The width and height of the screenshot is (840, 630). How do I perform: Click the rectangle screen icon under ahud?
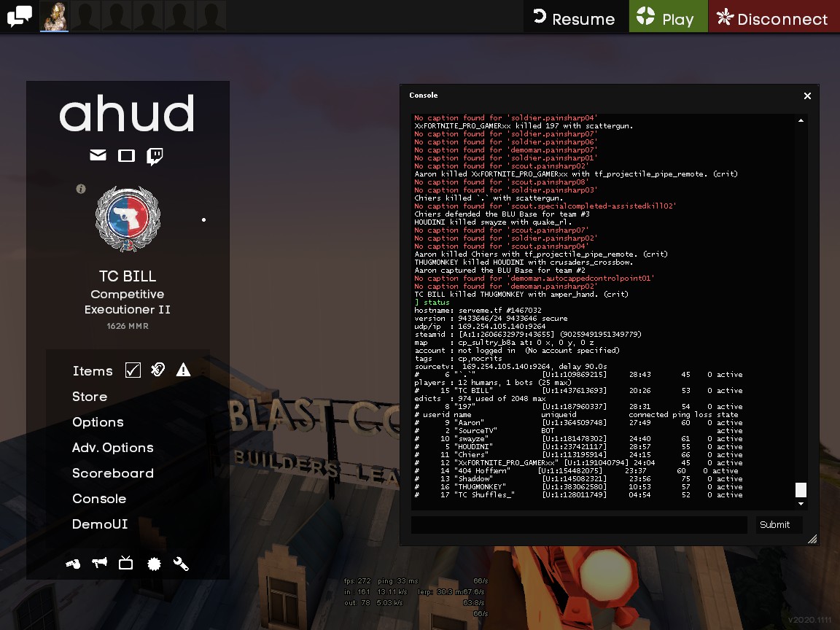pyautogui.click(x=126, y=155)
